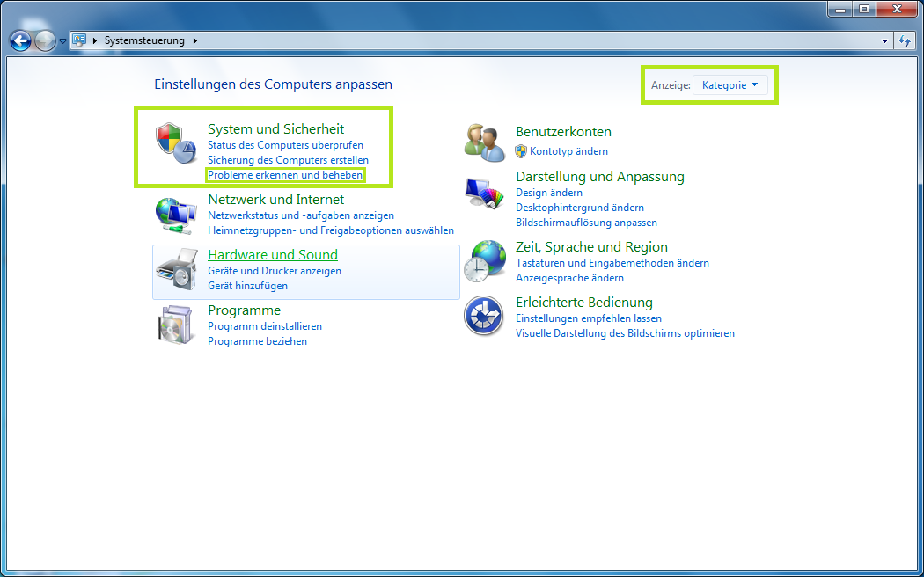Click Programm deinstallieren link
The height and width of the screenshot is (577, 924).
point(265,326)
